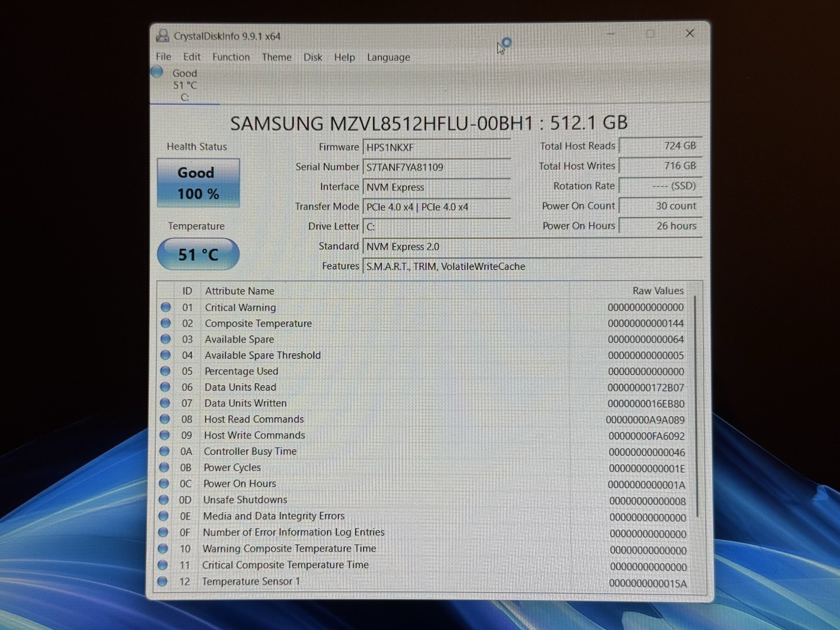Click the Drive Letter field C:
Screen dimensions: 840x630
coord(436,227)
